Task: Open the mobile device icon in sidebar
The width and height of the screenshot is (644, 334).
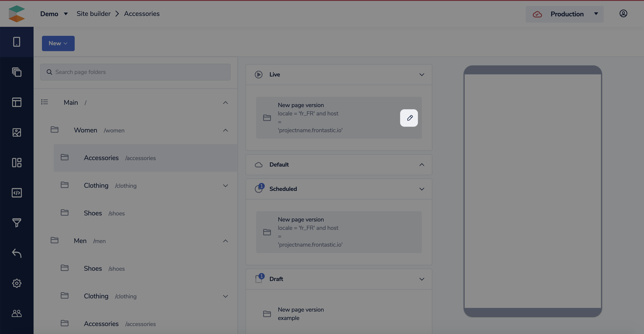Action: click(x=17, y=42)
